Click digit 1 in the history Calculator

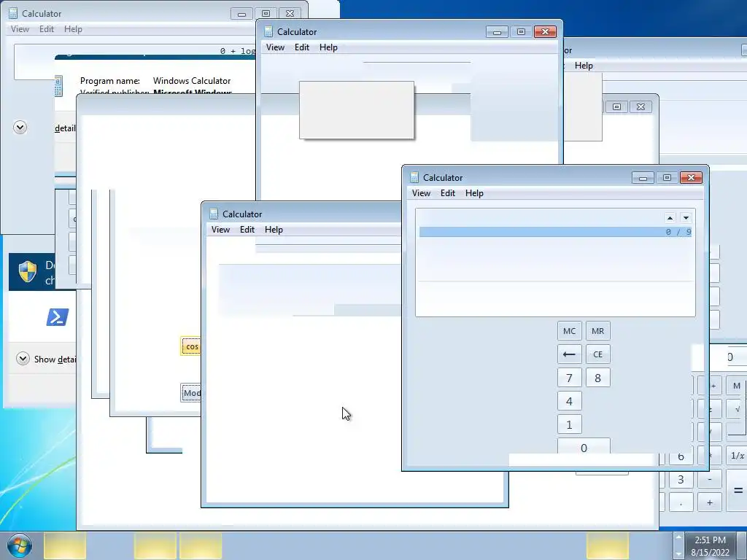569,425
